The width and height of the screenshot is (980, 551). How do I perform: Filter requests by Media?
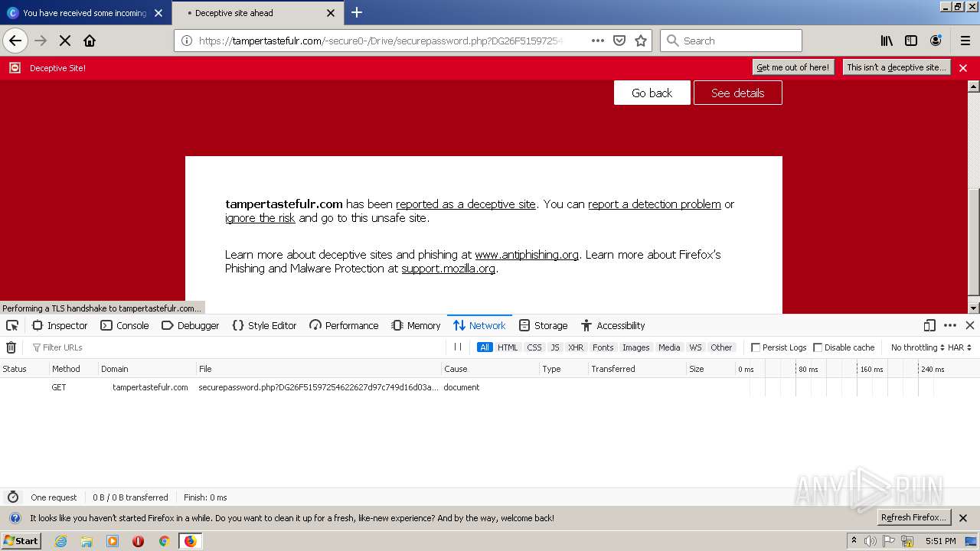pyautogui.click(x=669, y=347)
